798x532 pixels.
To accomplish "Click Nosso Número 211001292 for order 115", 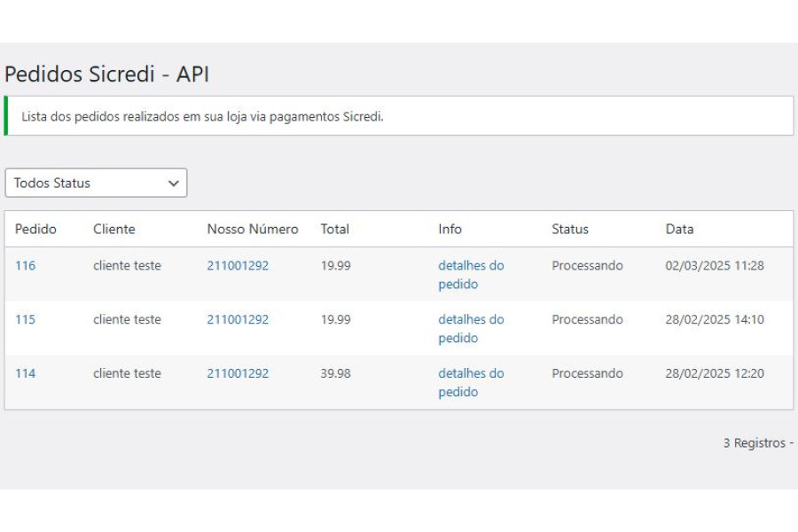I will coord(238,320).
